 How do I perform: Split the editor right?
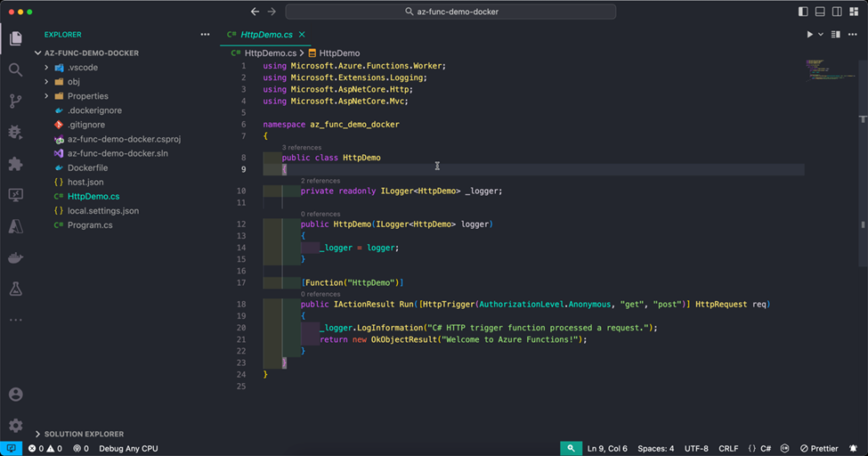point(836,35)
